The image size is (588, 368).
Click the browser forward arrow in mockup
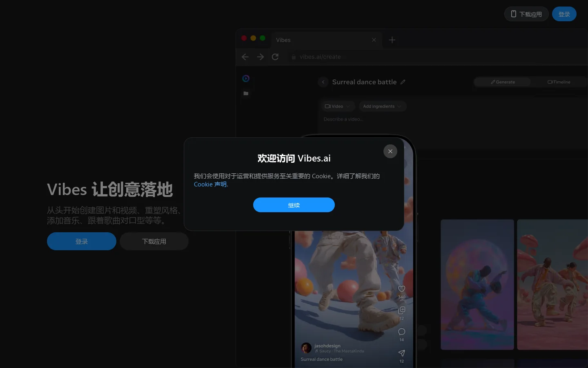tap(260, 57)
